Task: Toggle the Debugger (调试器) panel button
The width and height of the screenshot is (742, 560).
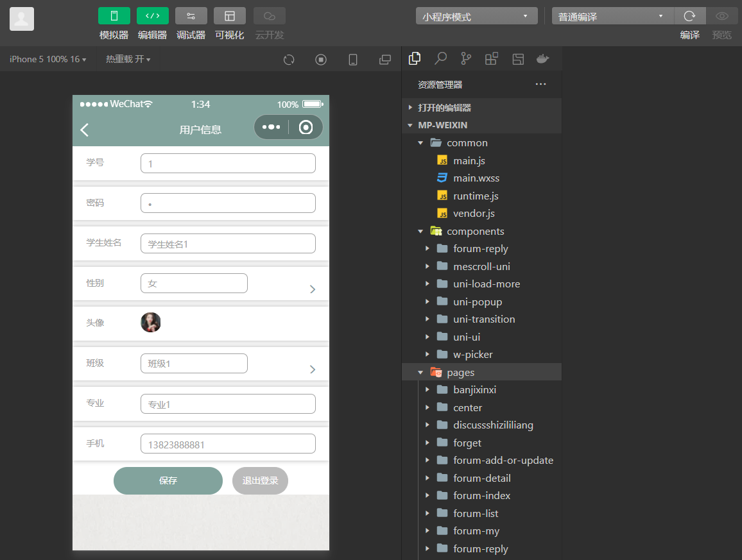Action: click(191, 16)
